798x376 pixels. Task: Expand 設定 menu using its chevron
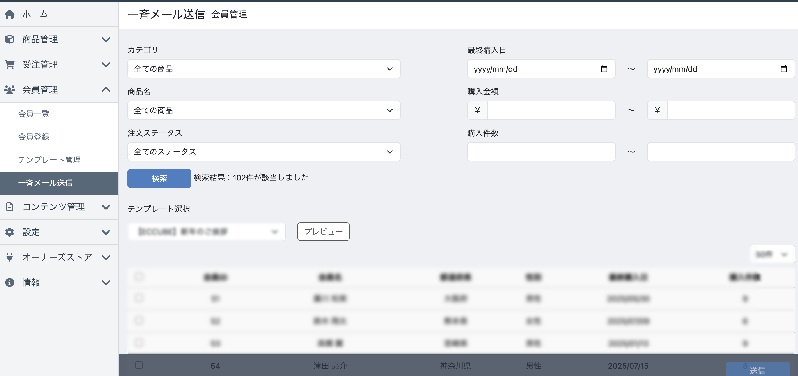coord(106,232)
